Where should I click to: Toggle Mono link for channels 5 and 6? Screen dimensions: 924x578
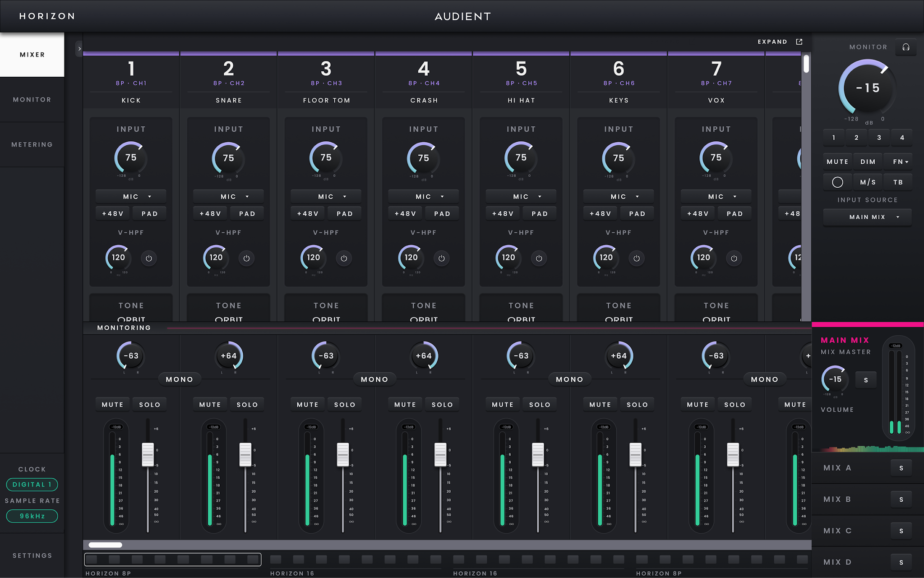(569, 379)
